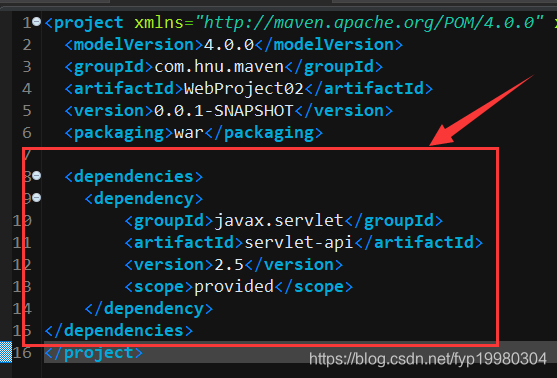Click the opening dependencies tag
The height and width of the screenshot is (378, 557).
[134, 177]
